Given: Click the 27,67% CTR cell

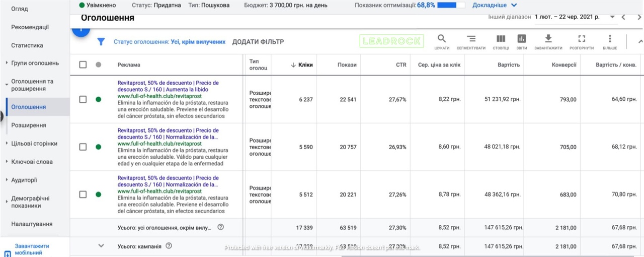Looking at the screenshot, I should [397, 99].
